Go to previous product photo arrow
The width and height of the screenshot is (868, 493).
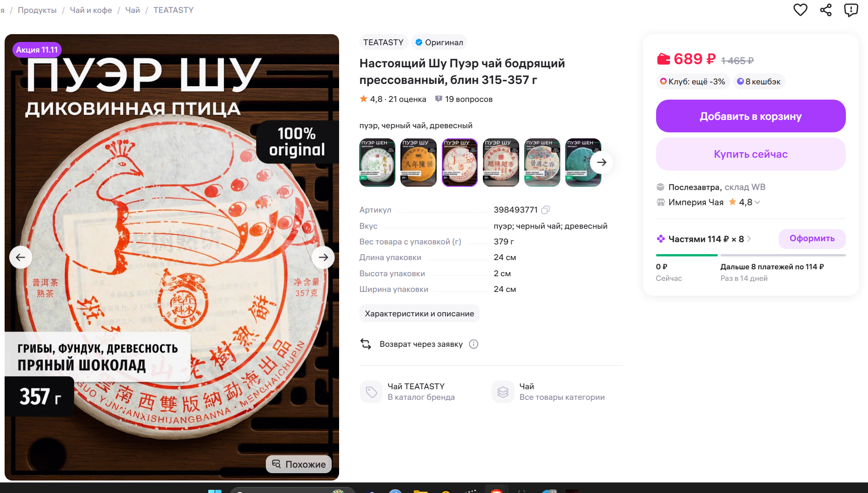click(21, 257)
